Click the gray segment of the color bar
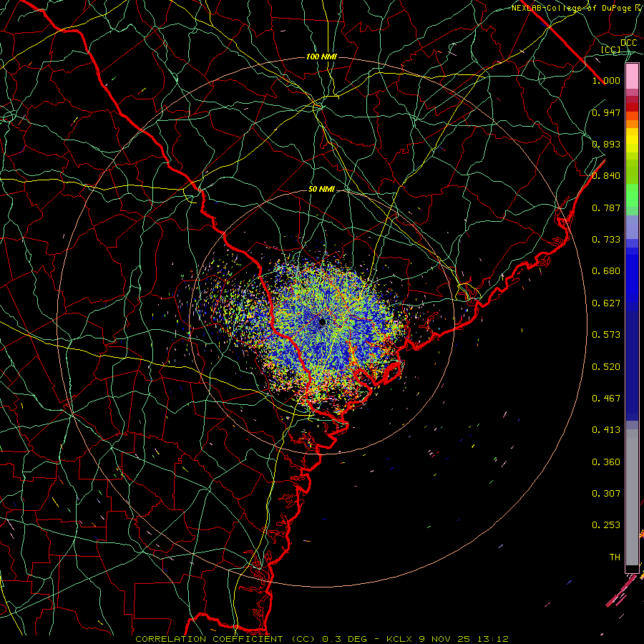 point(632,497)
